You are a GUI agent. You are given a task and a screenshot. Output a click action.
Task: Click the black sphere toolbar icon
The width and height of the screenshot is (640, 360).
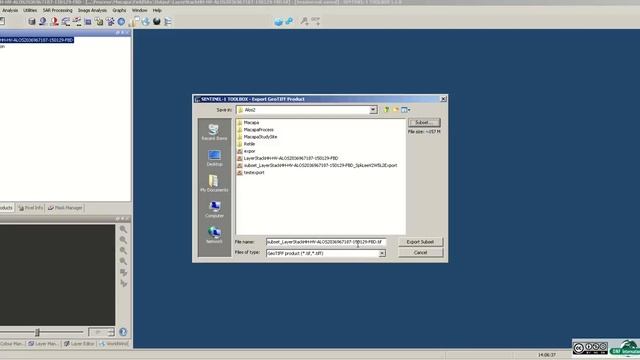tap(157, 21)
